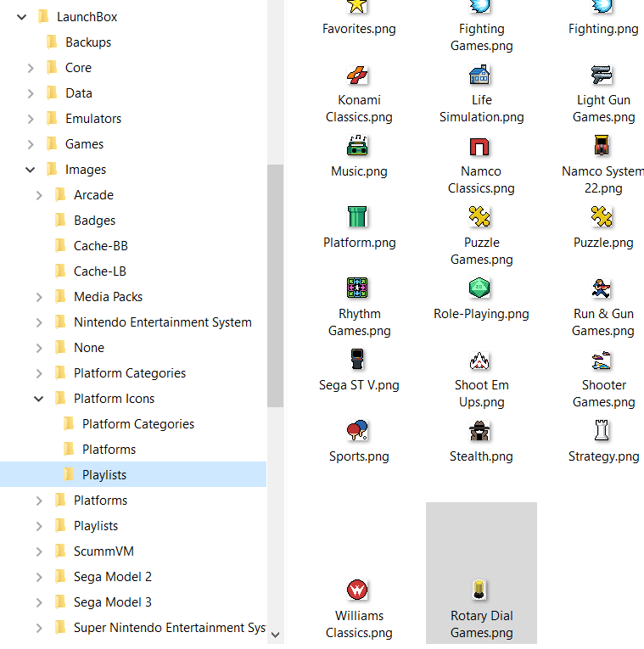This screenshot has height=649, width=644.
Task: Expand the Playlists folder below Platforms
Action: click(x=39, y=526)
